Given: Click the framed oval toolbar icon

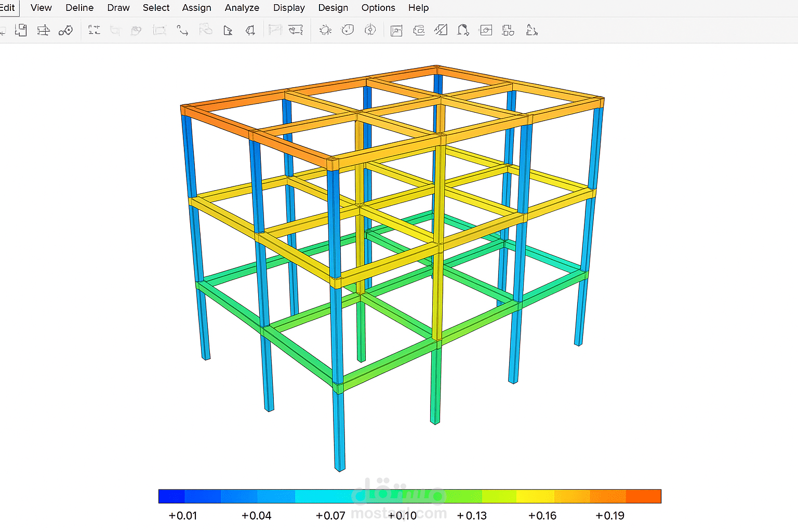Looking at the screenshot, I should point(486,30).
